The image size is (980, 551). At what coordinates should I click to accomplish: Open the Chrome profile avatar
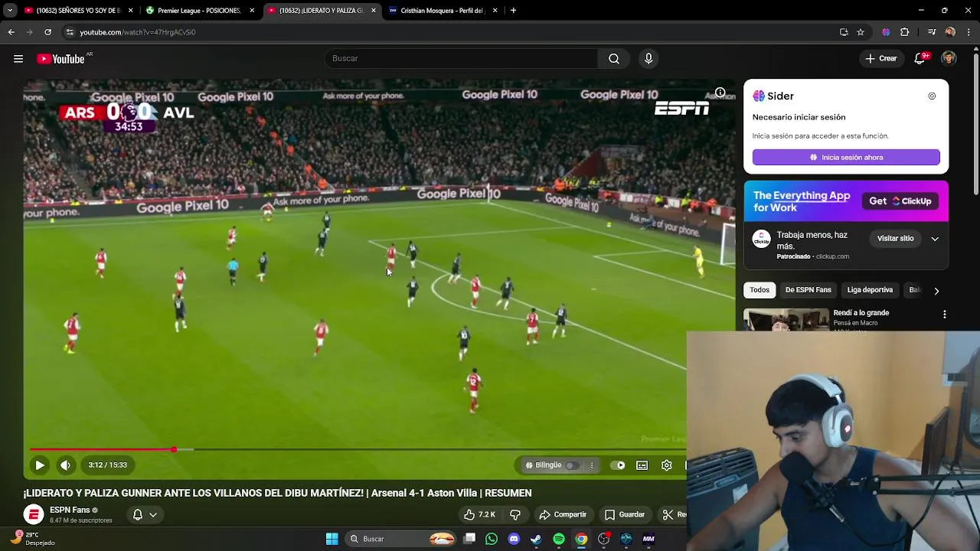[x=950, y=32]
